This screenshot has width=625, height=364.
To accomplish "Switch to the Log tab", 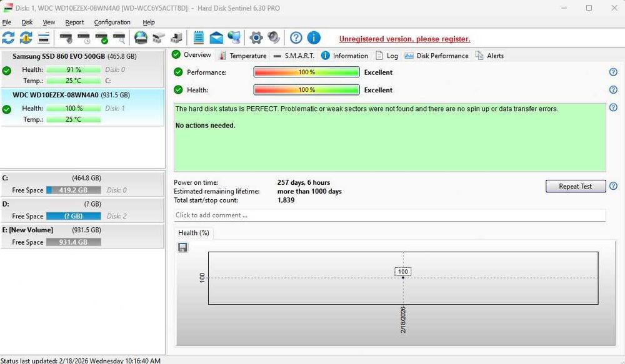I will coord(387,56).
